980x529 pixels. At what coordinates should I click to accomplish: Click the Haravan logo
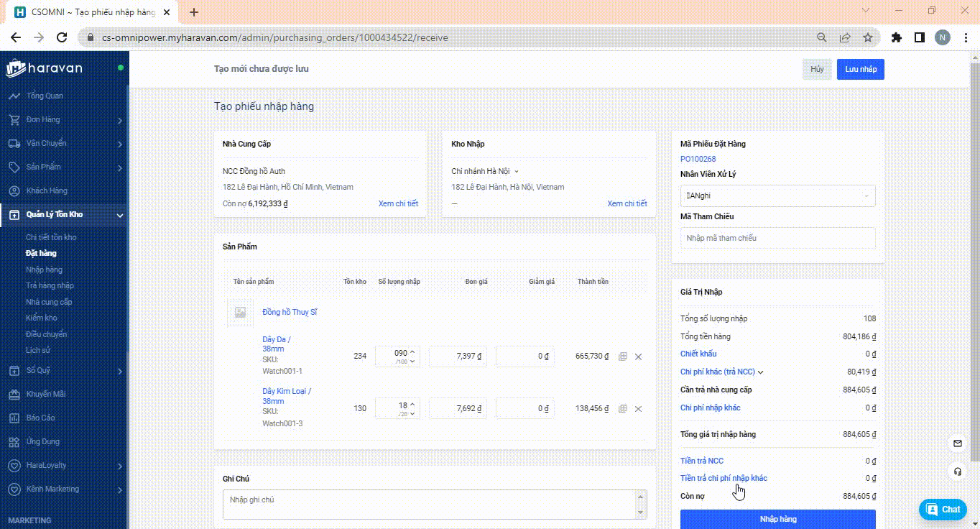pyautogui.click(x=45, y=68)
